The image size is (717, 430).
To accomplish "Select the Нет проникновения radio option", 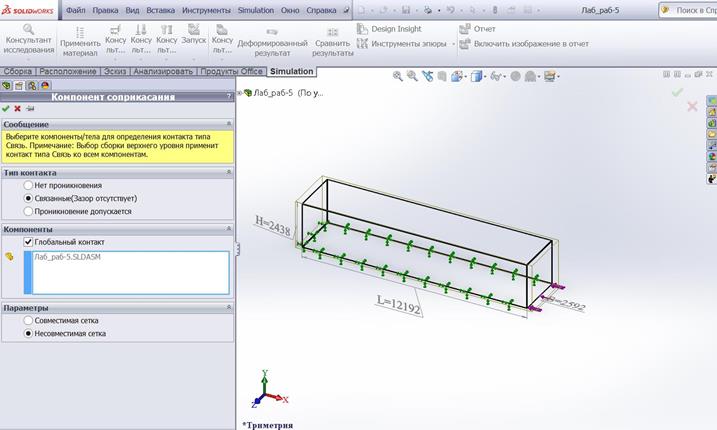I will (28, 185).
